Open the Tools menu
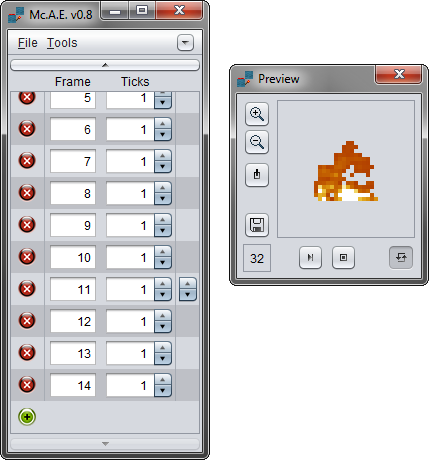Image resolution: width=429 pixels, height=460 pixels. [62, 43]
